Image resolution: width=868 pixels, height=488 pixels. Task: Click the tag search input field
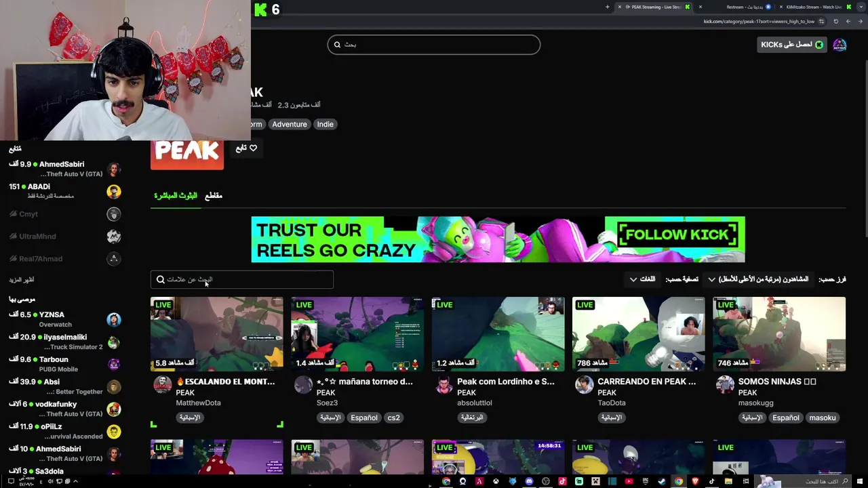coord(242,279)
